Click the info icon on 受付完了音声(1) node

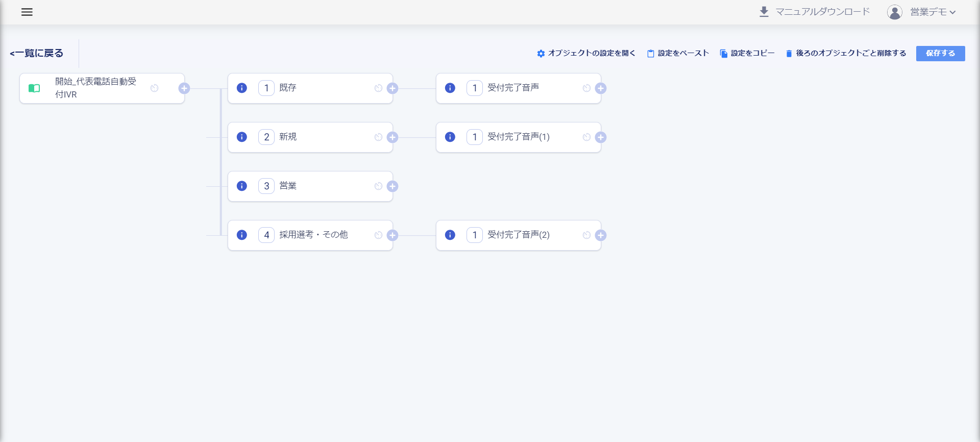pos(450,137)
